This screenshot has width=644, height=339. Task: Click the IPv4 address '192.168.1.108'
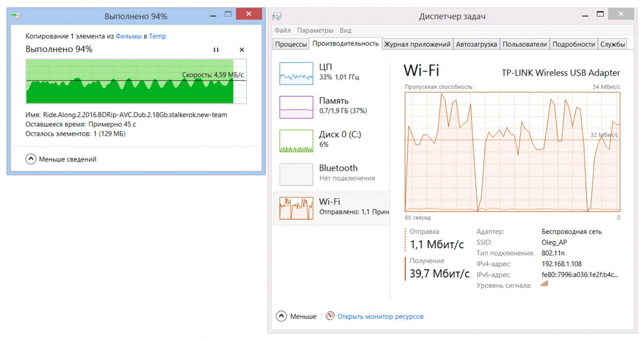click(x=562, y=264)
